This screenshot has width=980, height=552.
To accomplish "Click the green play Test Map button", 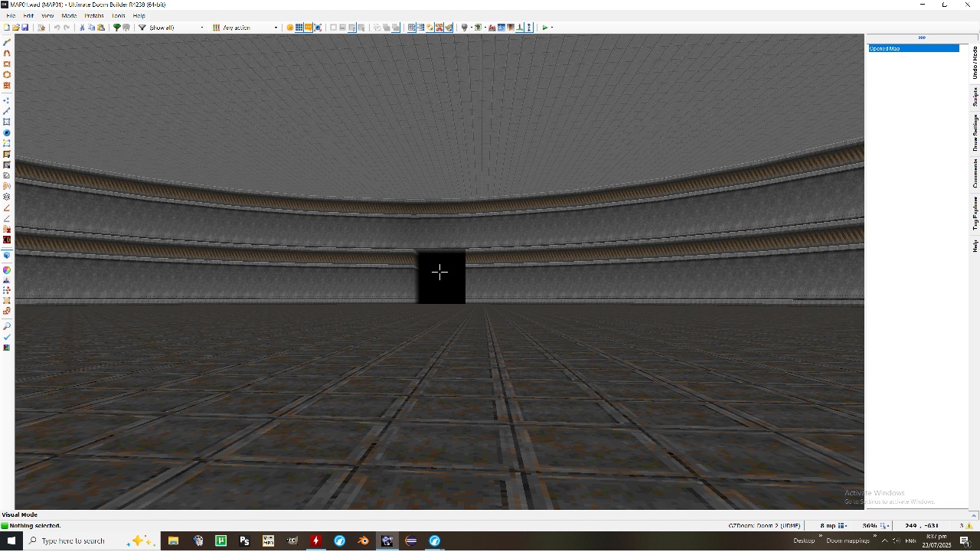I will [545, 28].
